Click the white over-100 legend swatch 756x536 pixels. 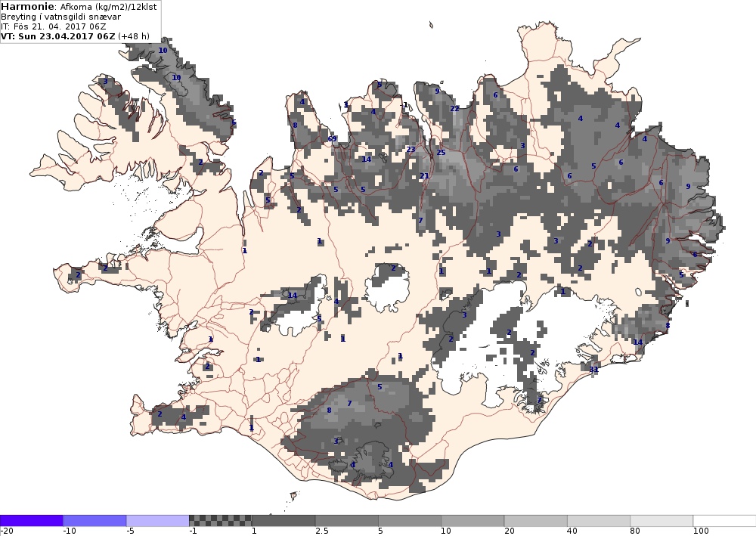coord(725,521)
